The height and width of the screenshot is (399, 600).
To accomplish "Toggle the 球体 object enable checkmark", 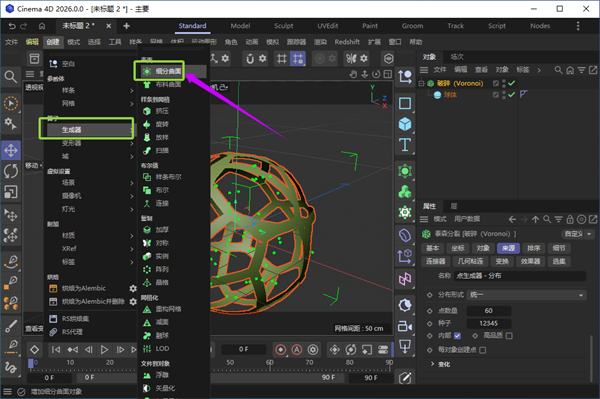I will [x=512, y=94].
